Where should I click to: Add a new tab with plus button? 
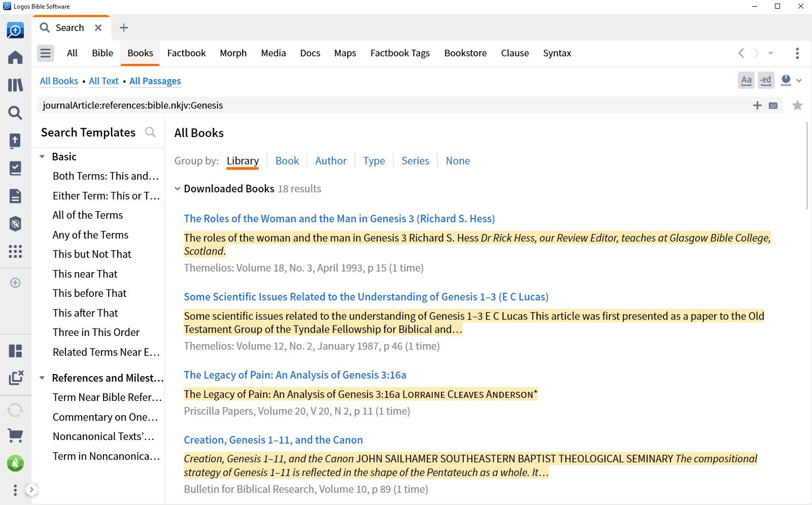click(124, 28)
